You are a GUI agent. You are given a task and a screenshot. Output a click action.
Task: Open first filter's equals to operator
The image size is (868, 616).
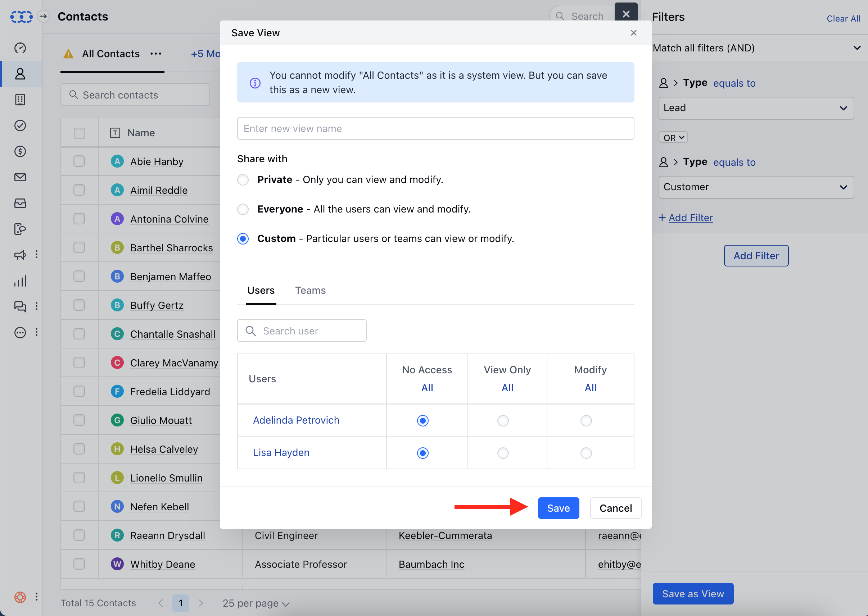pos(734,83)
